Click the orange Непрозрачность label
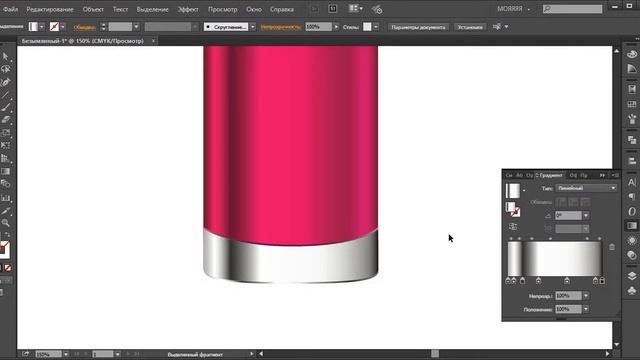 (x=281, y=27)
